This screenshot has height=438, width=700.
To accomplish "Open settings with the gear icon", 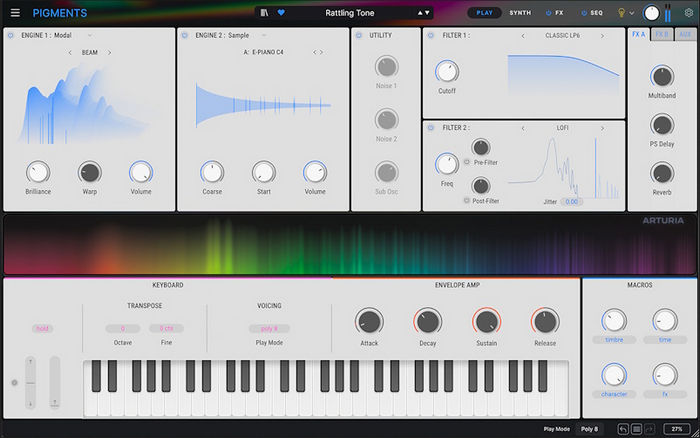I will point(687,14).
